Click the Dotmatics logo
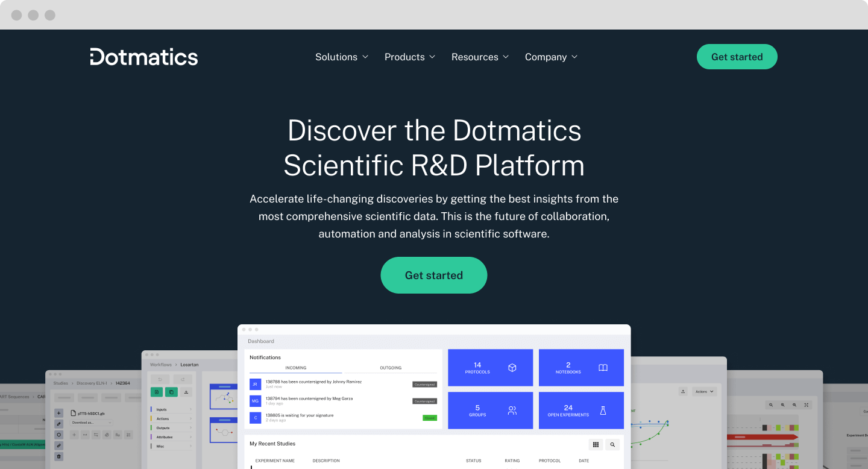This screenshot has width=868, height=469. click(144, 57)
